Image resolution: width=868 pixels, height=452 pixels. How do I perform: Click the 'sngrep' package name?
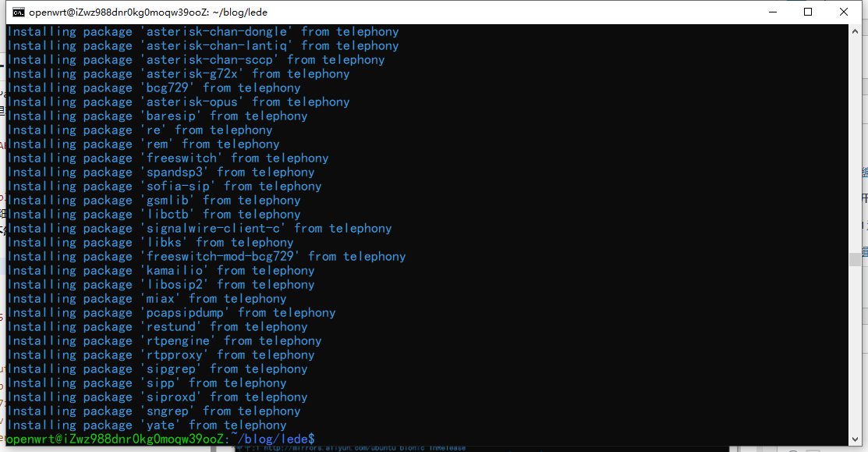pyautogui.click(x=168, y=411)
